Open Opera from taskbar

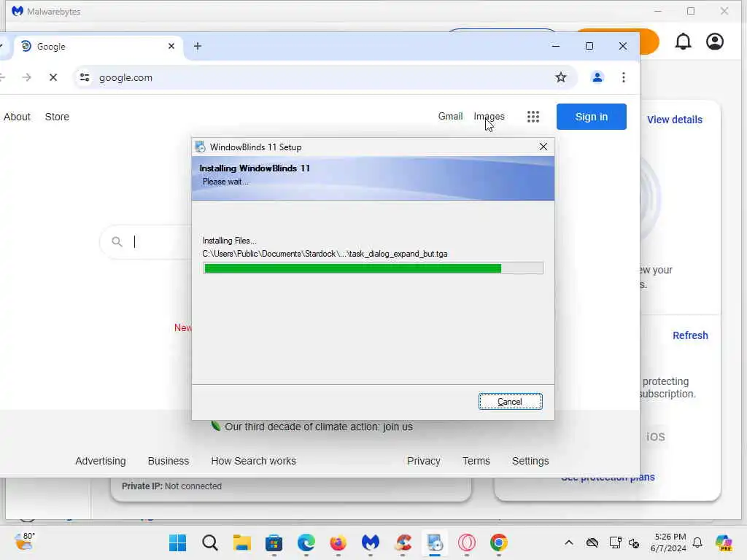tap(467, 542)
